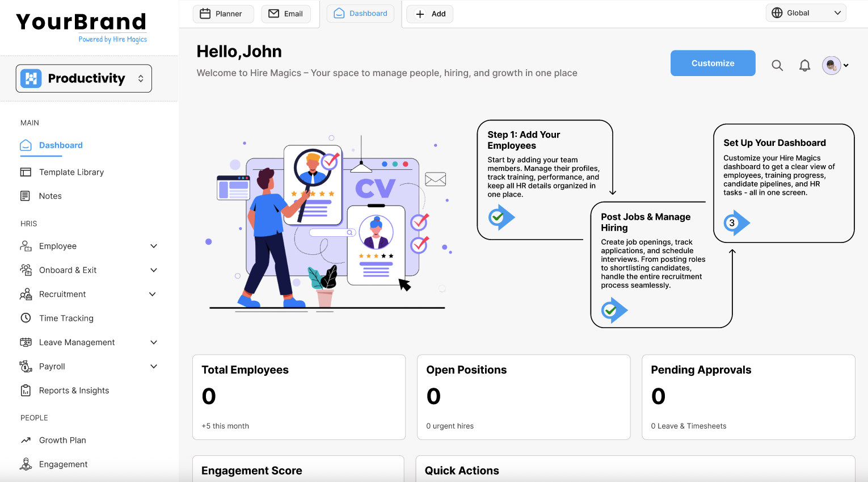Open the Dashboard sidebar item

(51, 145)
